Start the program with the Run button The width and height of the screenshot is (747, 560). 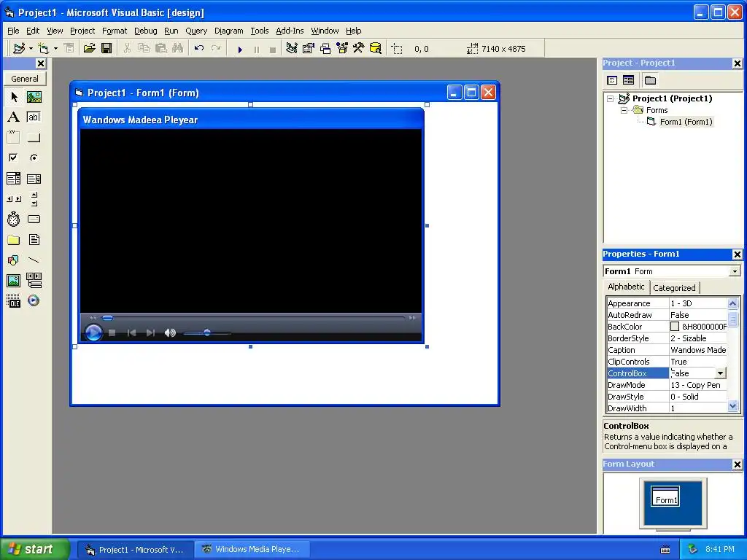pyautogui.click(x=239, y=49)
